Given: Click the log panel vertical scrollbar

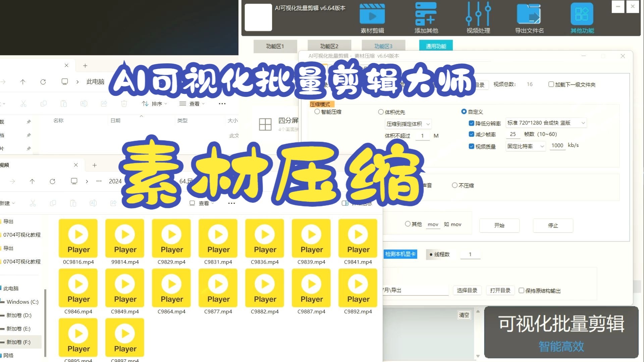Looking at the screenshot, I should (478, 334).
